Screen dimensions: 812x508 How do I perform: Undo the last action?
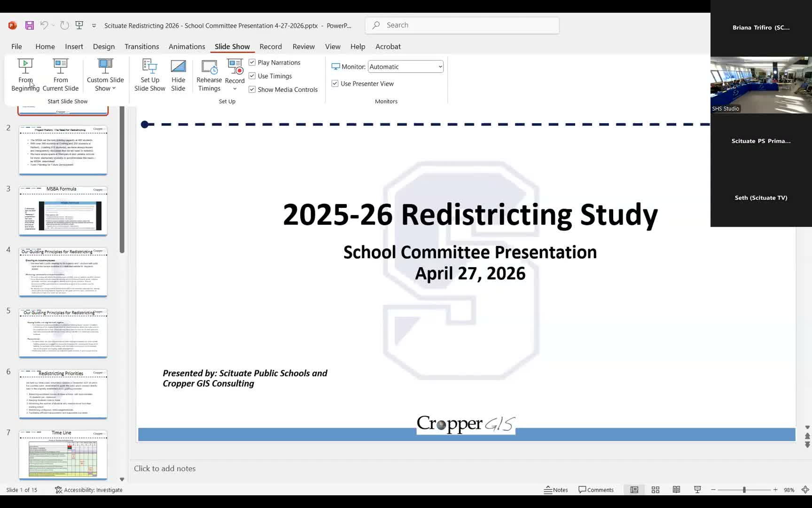point(44,25)
